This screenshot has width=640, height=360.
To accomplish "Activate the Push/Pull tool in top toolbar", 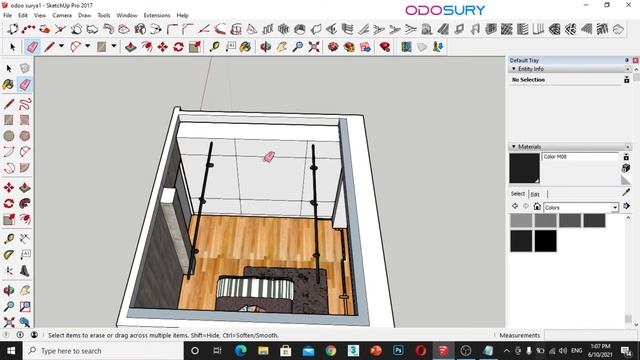I will [131, 47].
